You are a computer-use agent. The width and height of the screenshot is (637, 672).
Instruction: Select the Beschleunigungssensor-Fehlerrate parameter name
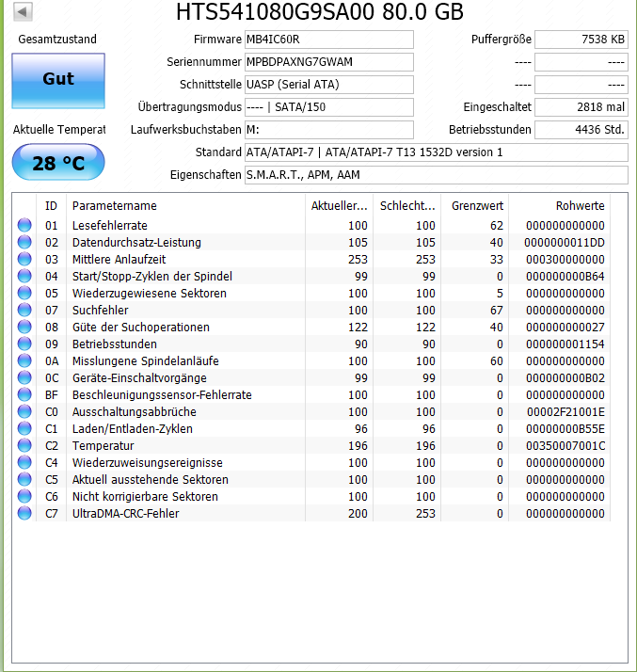(162, 394)
